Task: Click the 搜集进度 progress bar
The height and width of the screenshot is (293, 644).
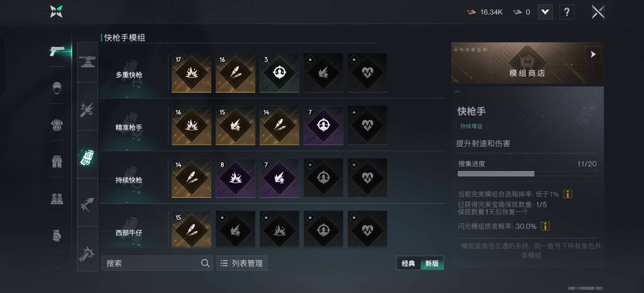Action: click(x=527, y=174)
